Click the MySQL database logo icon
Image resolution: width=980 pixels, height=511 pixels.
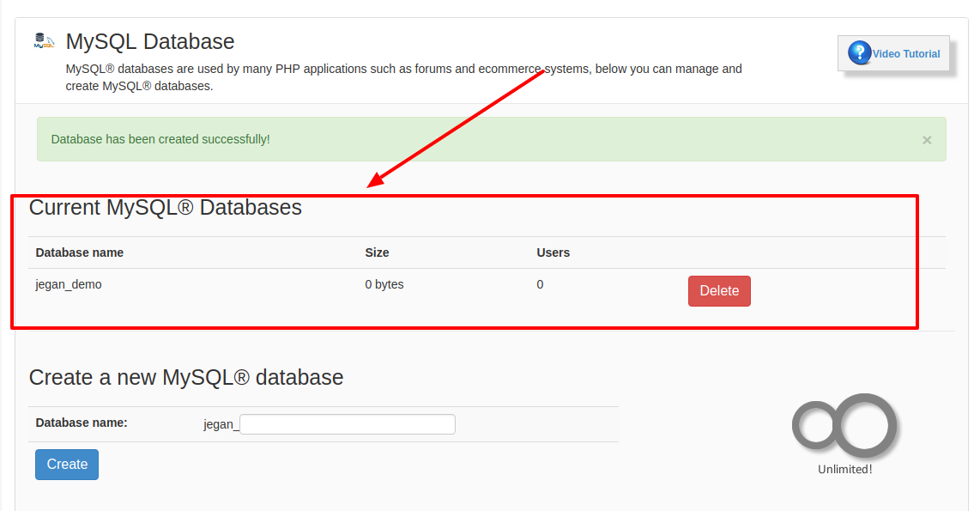[44, 40]
